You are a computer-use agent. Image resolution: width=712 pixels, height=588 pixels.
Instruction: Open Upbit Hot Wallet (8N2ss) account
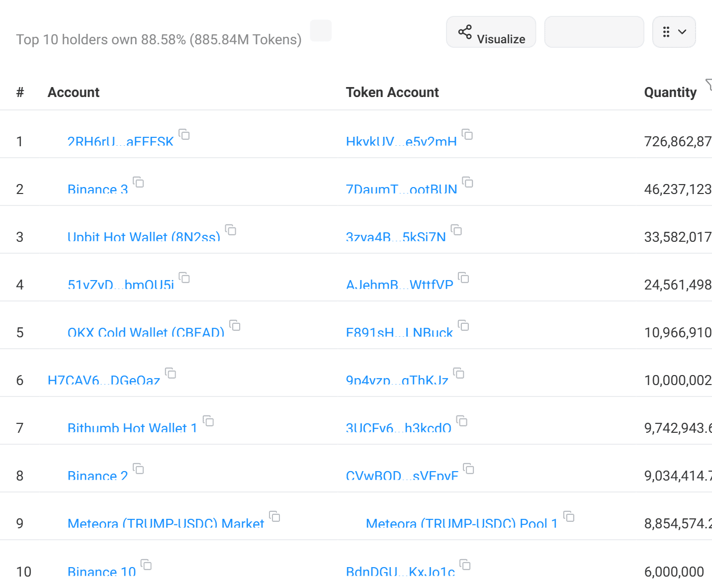(144, 237)
